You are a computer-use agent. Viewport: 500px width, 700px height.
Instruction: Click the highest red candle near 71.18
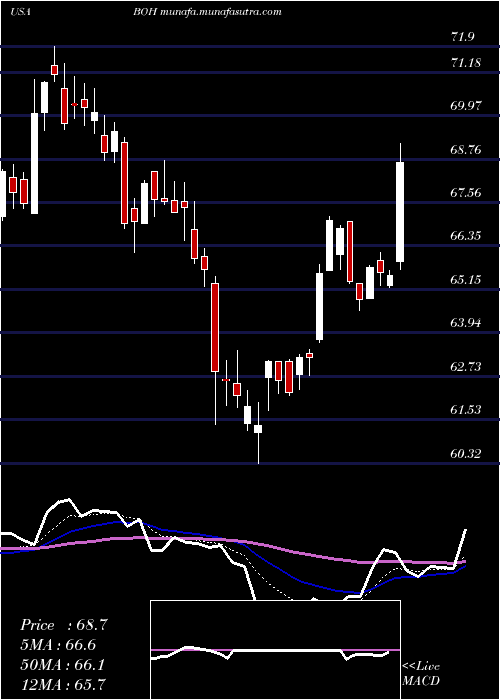point(54,69)
